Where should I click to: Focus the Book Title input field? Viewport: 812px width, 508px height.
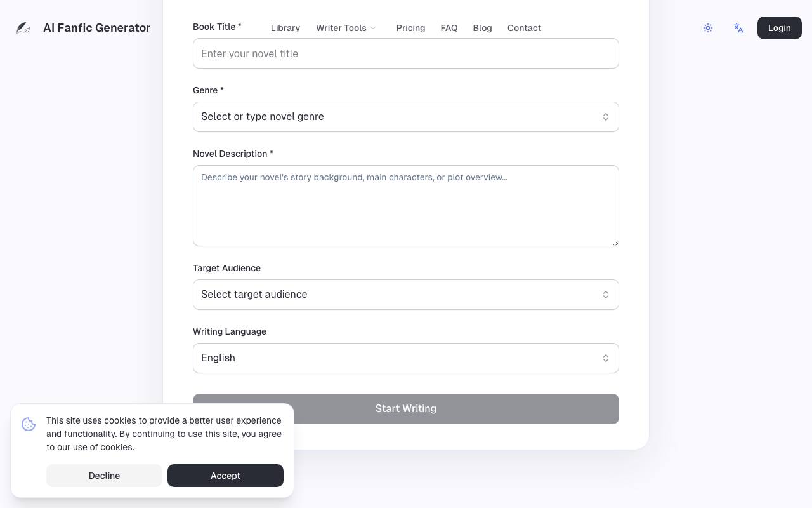click(406, 53)
